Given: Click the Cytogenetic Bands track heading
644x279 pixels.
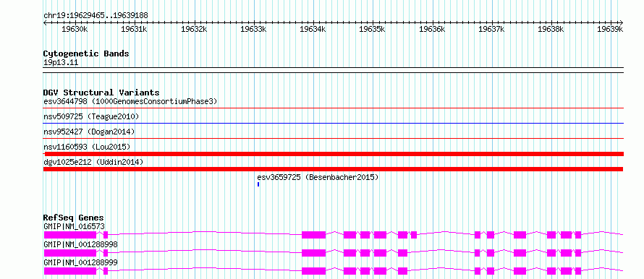Looking at the screenshot, I should [86, 53].
